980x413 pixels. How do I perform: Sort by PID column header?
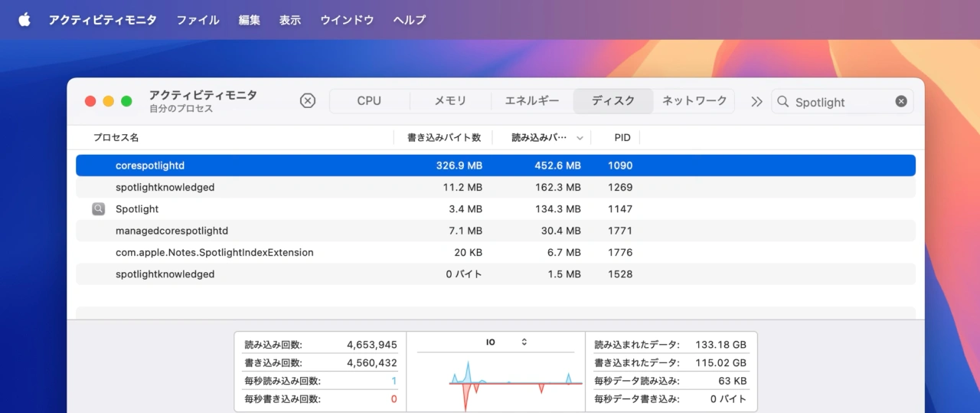(622, 138)
